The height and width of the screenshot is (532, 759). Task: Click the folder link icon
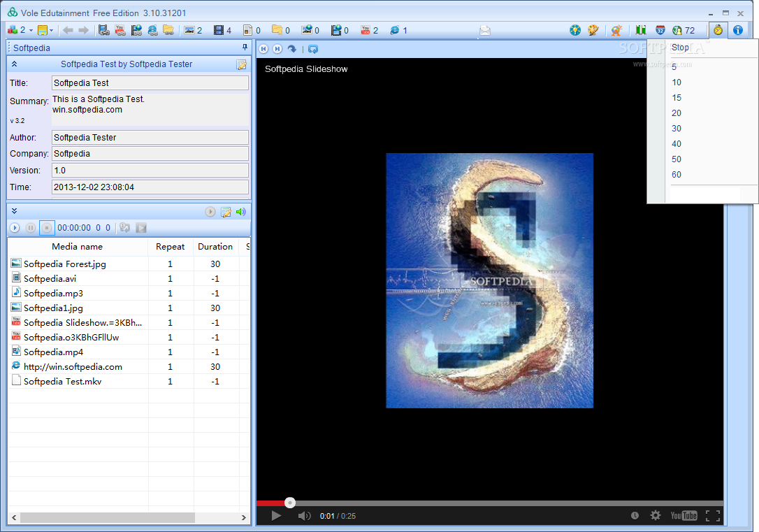(168, 30)
